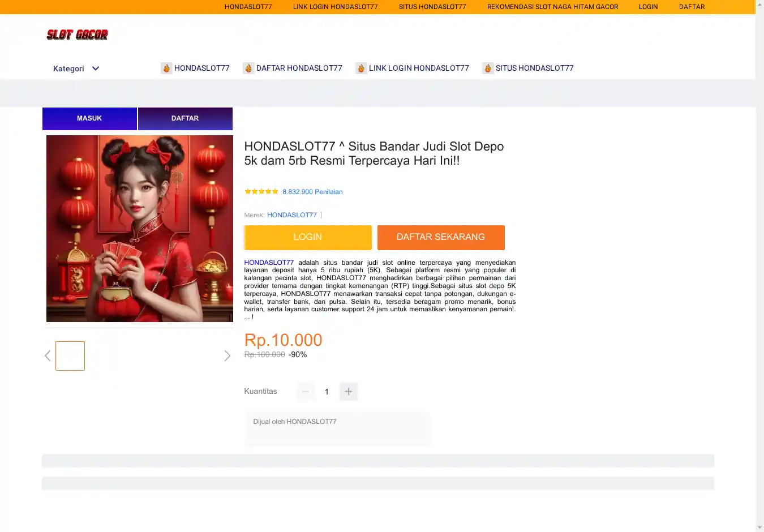764x532 pixels.
Task: Click the icon beside DAFTAR HONDASLOT77
Action: pyautogui.click(x=248, y=68)
